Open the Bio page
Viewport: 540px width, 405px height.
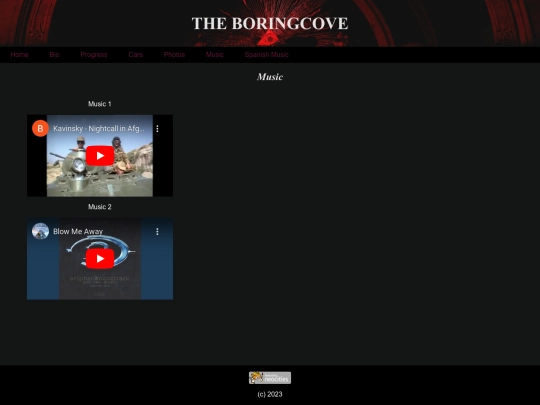click(x=54, y=55)
